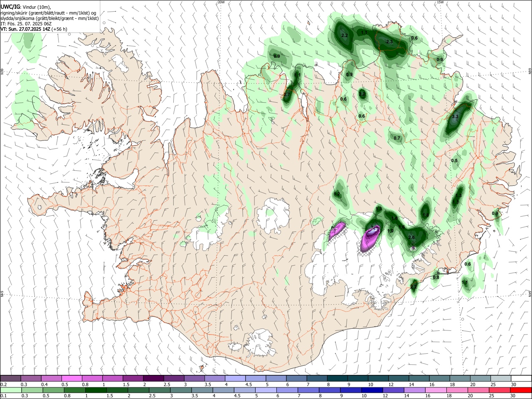The height and width of the screenshot is (399, 532).
Task: Click the pale pink snow swatch after 0.5
Action: coord(71,378)
